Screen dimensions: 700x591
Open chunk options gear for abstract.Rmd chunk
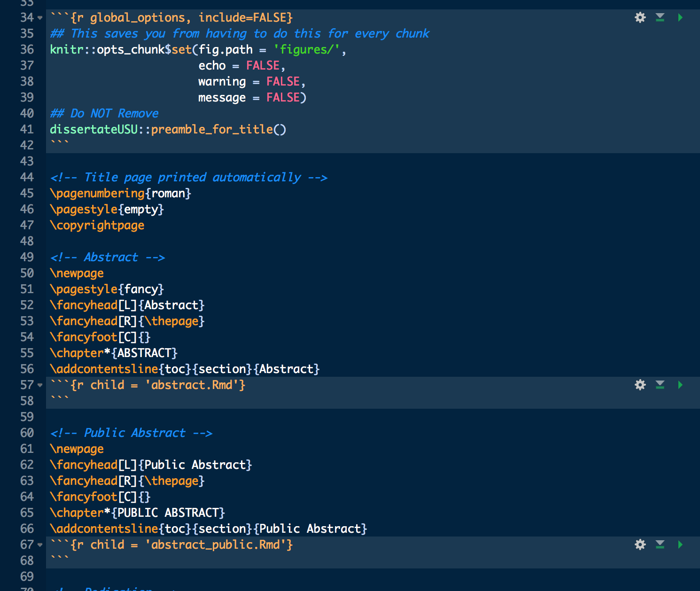pyautogui.click(x=640, y=385)
